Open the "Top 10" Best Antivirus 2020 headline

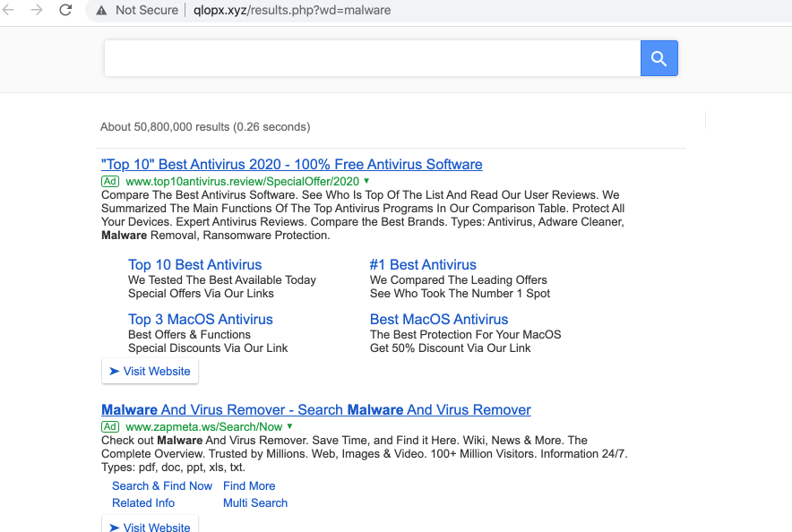tap(291, 165)
